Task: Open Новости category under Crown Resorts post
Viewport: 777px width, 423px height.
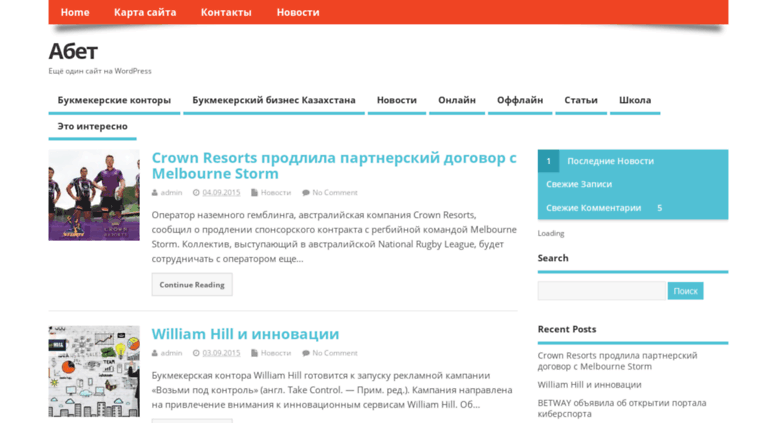Action: point(276,193)
